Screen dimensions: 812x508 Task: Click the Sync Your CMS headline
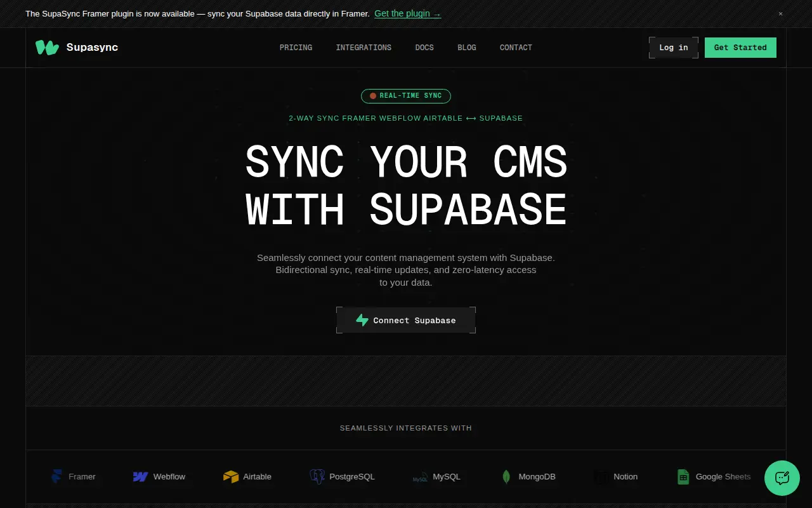tap(406, 185)
